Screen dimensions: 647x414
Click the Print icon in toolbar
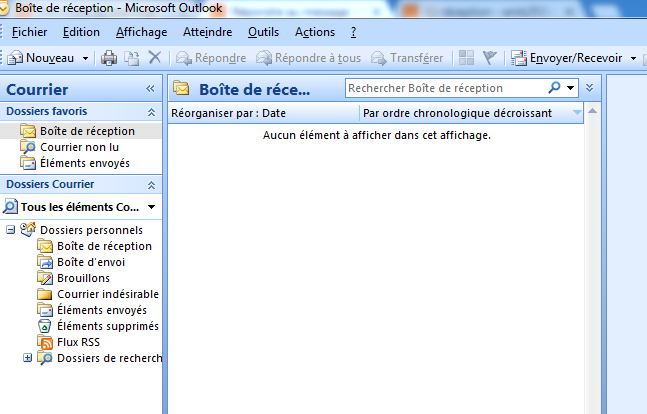(x=109, y=58)
